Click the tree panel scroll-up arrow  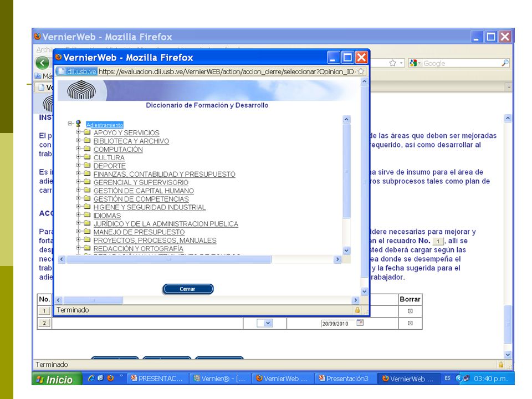click(x=346, y=119)
